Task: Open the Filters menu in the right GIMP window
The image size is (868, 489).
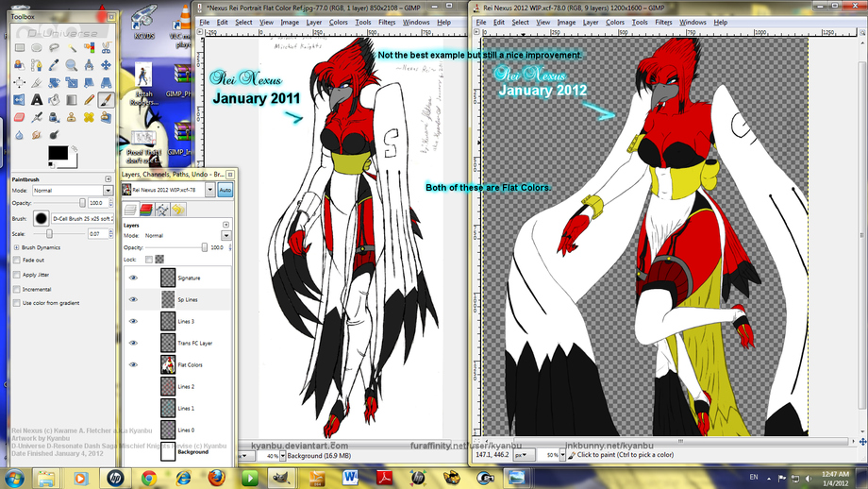Action: (663, 22)
